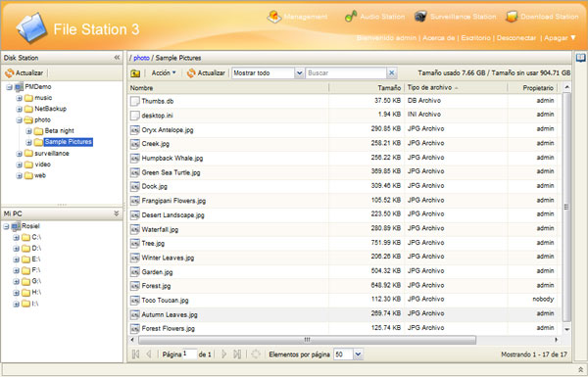This screenshot has width=588, height=377.
Task: Click the music folder icon
Action: (x=28, y=98)
